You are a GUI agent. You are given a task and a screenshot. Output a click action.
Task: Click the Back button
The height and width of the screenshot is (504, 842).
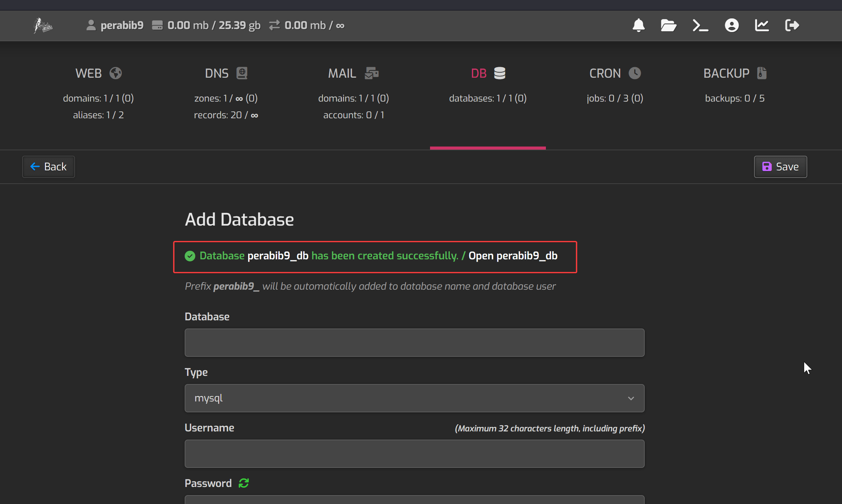48,167
